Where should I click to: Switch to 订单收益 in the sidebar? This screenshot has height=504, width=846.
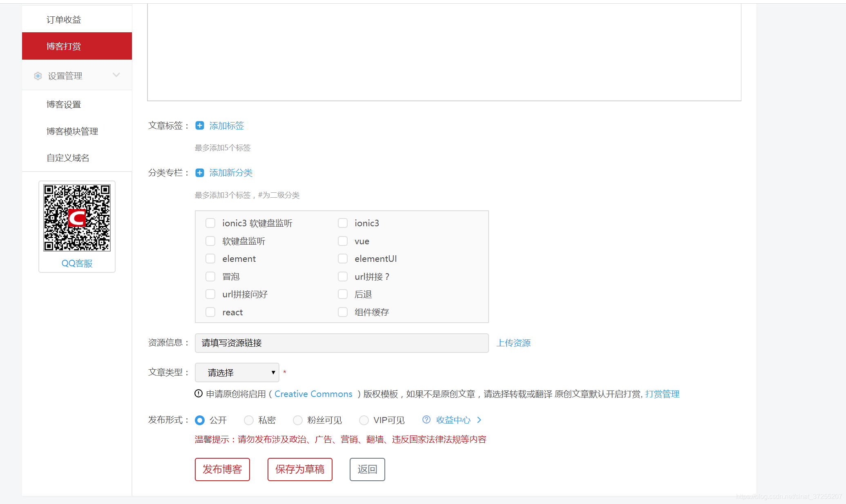(x=63, y=19)
